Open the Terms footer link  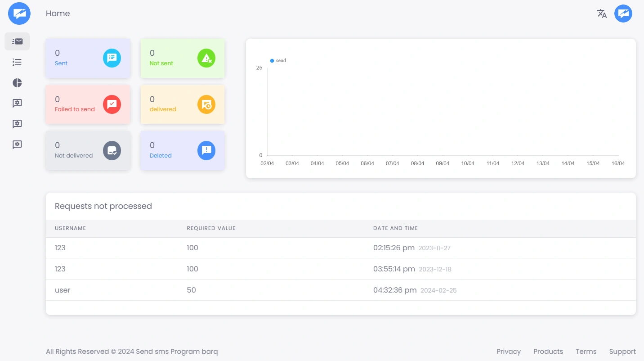coord(586,352)
